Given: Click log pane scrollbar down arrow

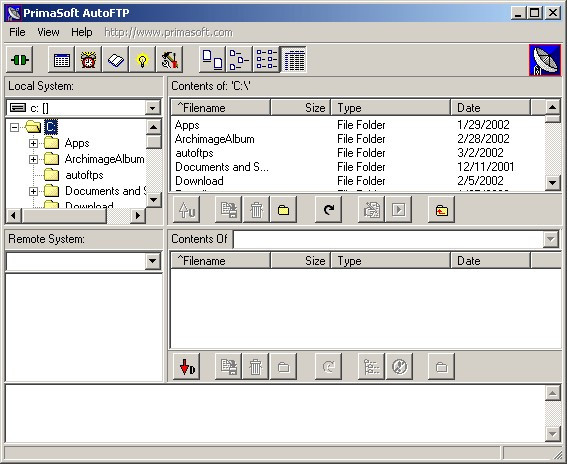Looking at the screenshot, I should [553, 433].
